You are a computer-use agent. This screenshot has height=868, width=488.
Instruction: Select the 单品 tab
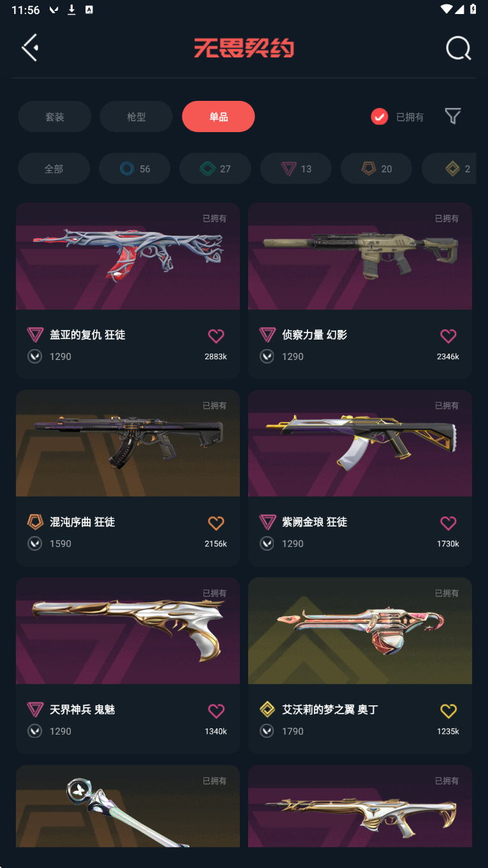pos(218,117)
